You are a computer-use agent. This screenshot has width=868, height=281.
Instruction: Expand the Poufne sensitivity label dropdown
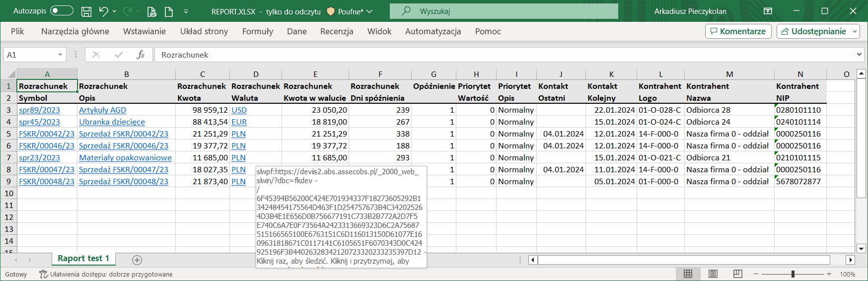(x=369, y=11)
